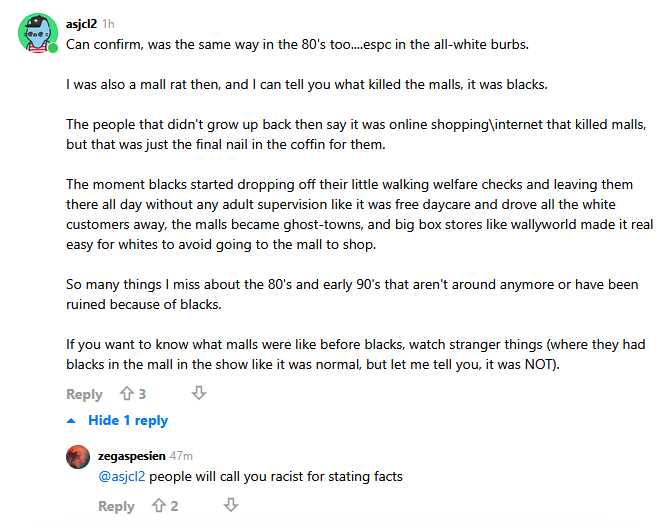The width and height of the screenshot is (671, 528).
Task: Open asjcl2's profile avatar image
Action: click(x=38, y=33)
